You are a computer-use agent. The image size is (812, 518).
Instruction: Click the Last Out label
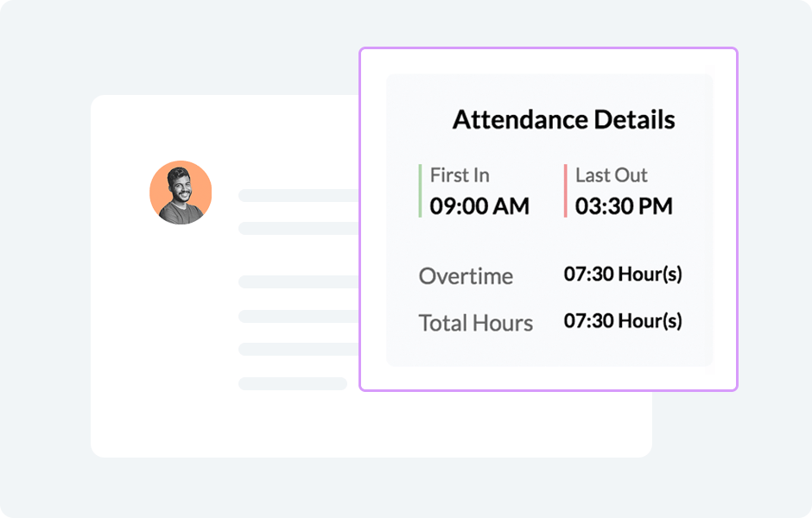click(x=611, y=175)
